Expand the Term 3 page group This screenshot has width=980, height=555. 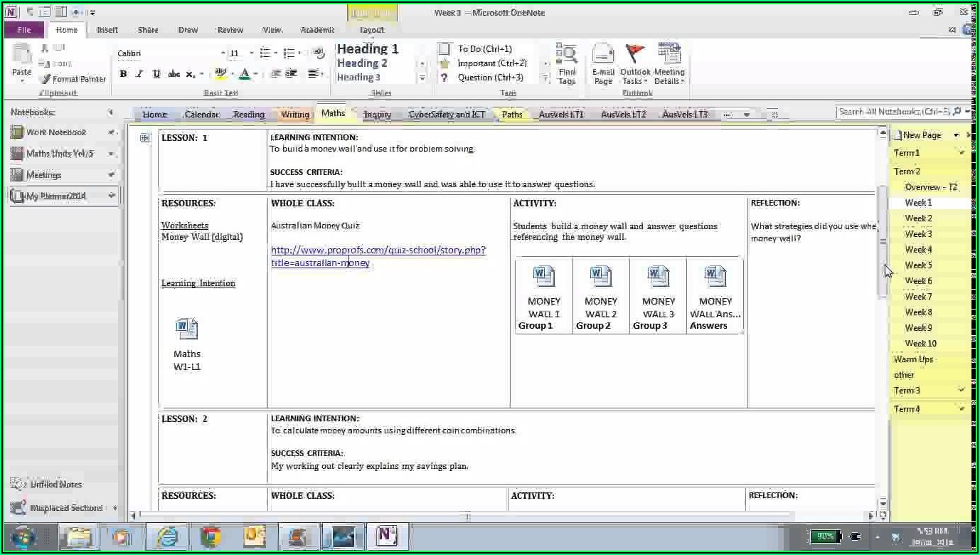tap(962, 390)
